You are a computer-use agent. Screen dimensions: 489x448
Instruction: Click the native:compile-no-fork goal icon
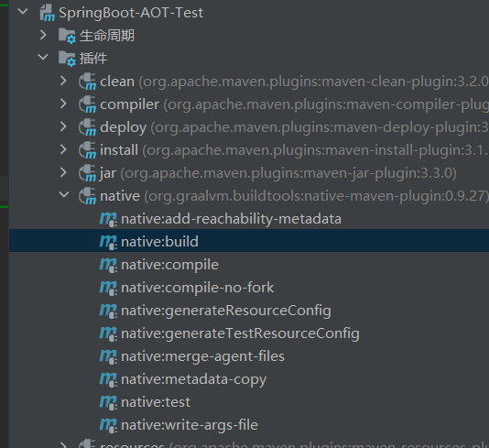[x=108, y=288]
